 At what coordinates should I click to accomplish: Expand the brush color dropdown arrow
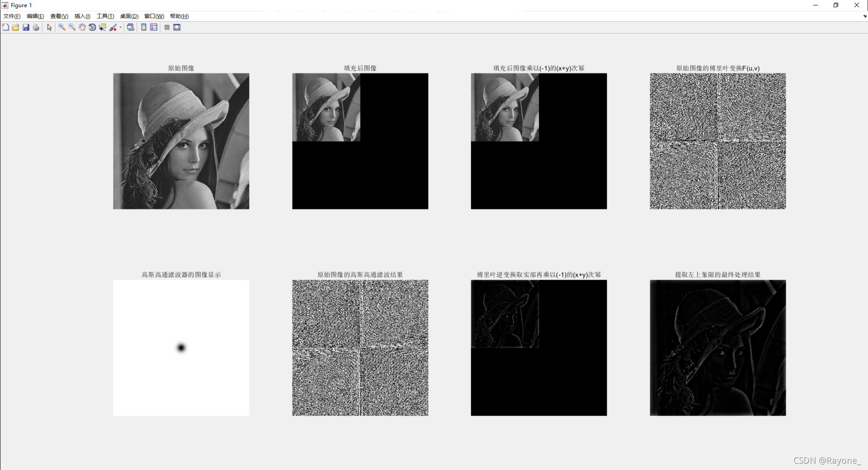tap(120, 28)
